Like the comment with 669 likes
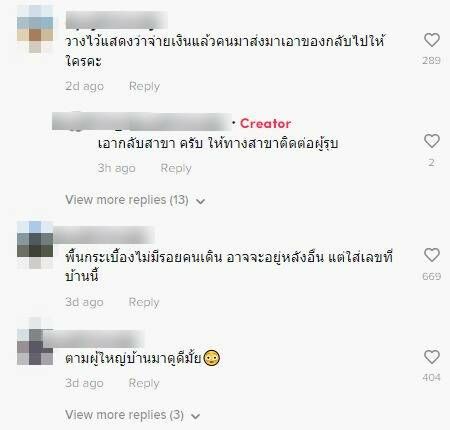The width and height of the screenshot is (450, 430). click(x=432, y=255)
